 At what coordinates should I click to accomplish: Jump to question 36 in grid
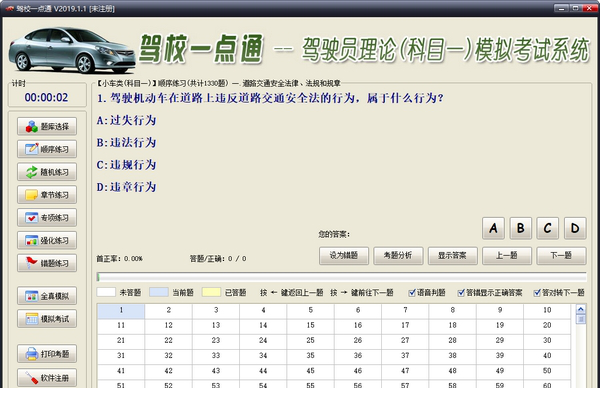pyautogui.click(x=358, y=356)
